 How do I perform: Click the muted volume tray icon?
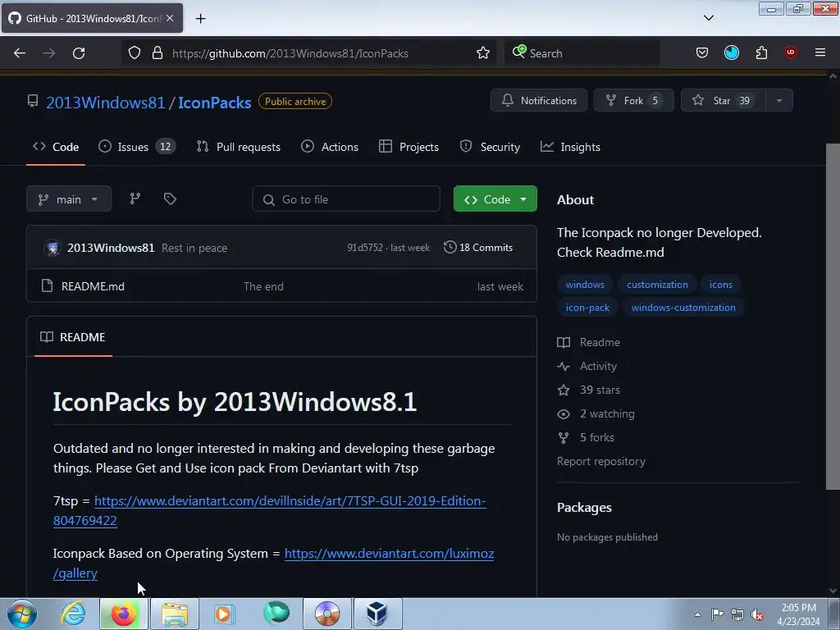pyautogui.click(x=757, y=614)
